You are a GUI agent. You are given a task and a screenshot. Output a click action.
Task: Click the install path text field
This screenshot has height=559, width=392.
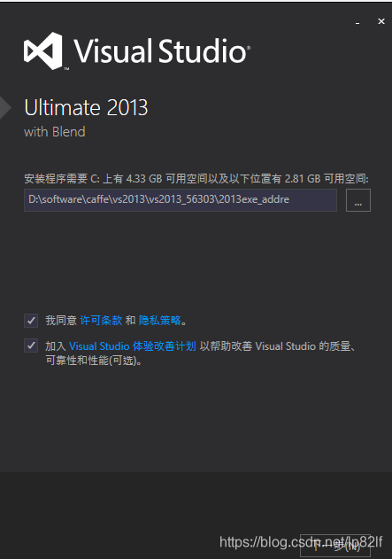pos(181,200)
